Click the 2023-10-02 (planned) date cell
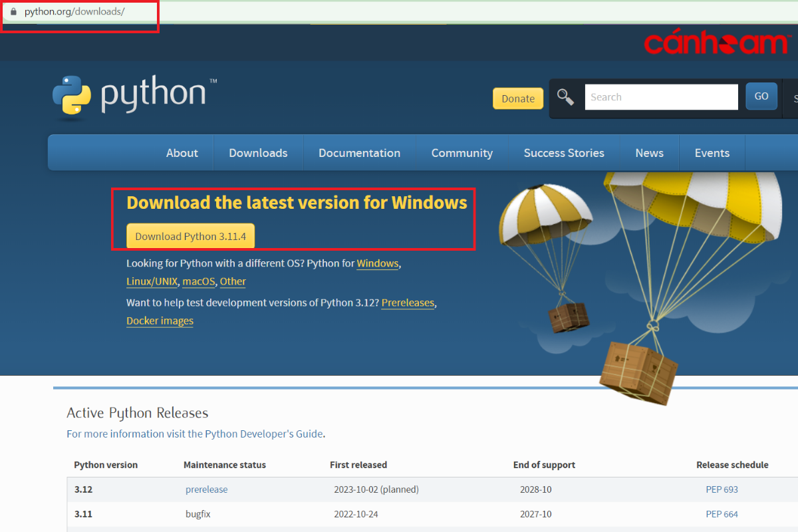 point(376,489)
